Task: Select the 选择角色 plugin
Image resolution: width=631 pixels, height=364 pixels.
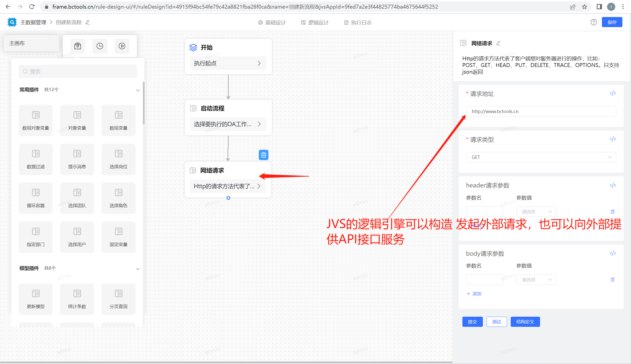Action: tap(119, 199)
